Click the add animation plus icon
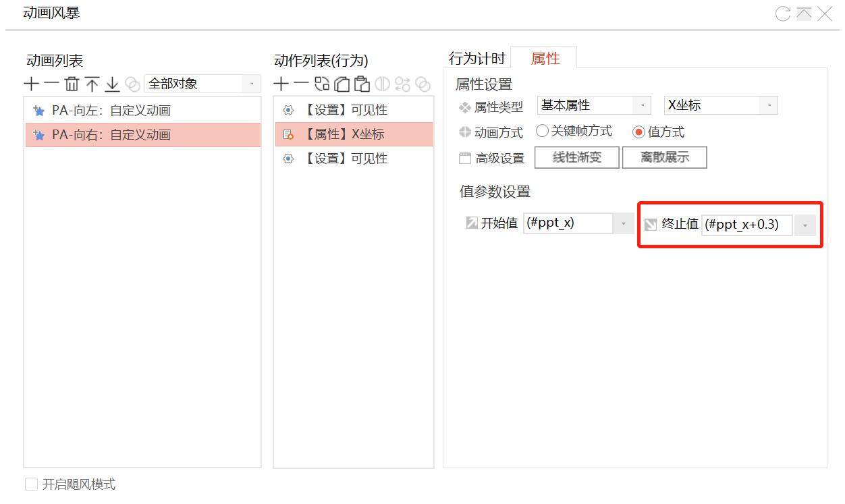Screen dimensions: 845x504 [31, 84]
